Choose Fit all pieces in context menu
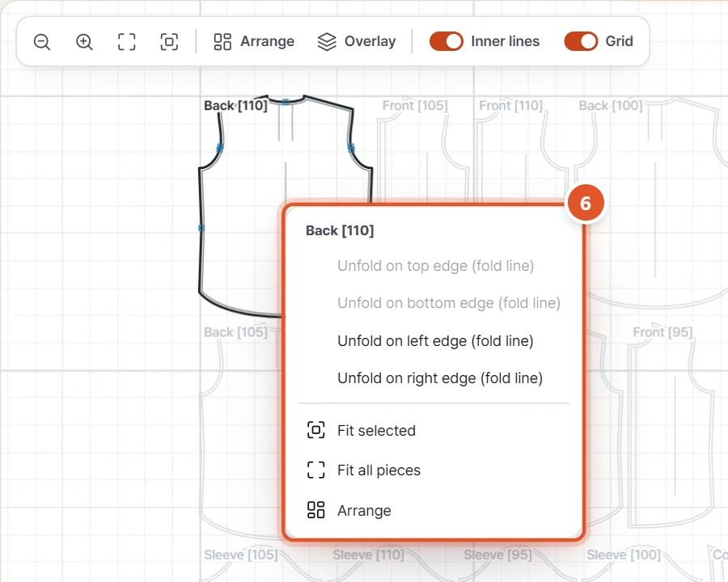 [434, 470]
